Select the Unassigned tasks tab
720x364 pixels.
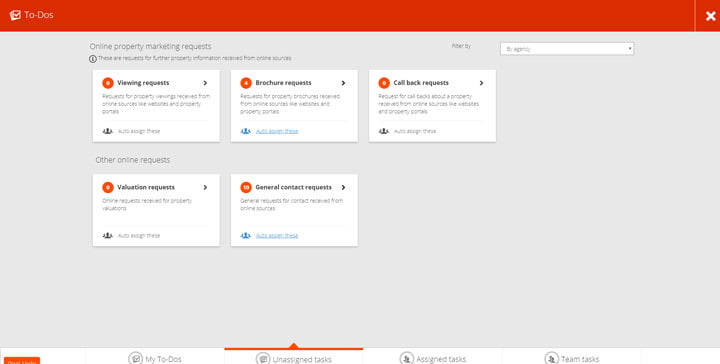click(x=294, y=358)
